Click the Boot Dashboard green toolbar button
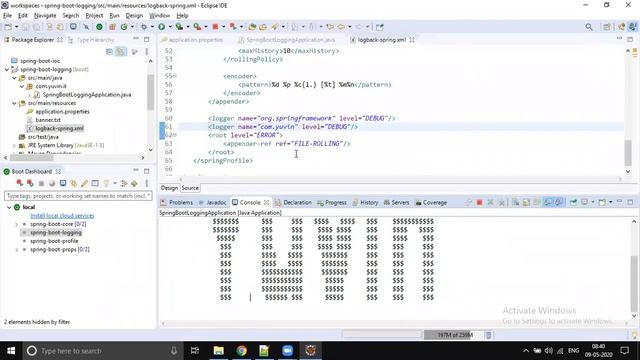The image size is (640, 360). tap(99, 27)
